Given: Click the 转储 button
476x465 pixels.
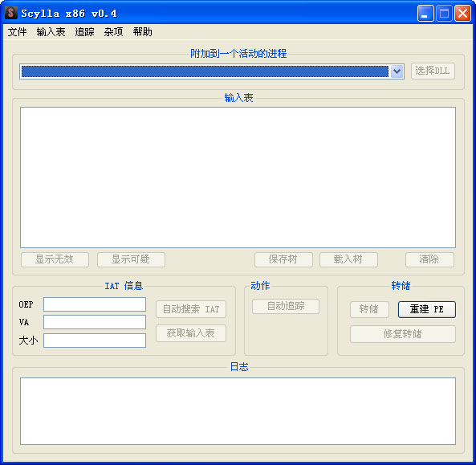Looking at the screenshot, I should coord(369,309).
